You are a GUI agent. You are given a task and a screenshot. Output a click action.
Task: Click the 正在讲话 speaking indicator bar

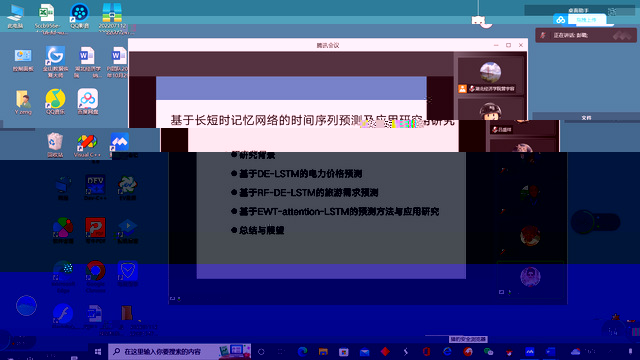tap(586, 36)
